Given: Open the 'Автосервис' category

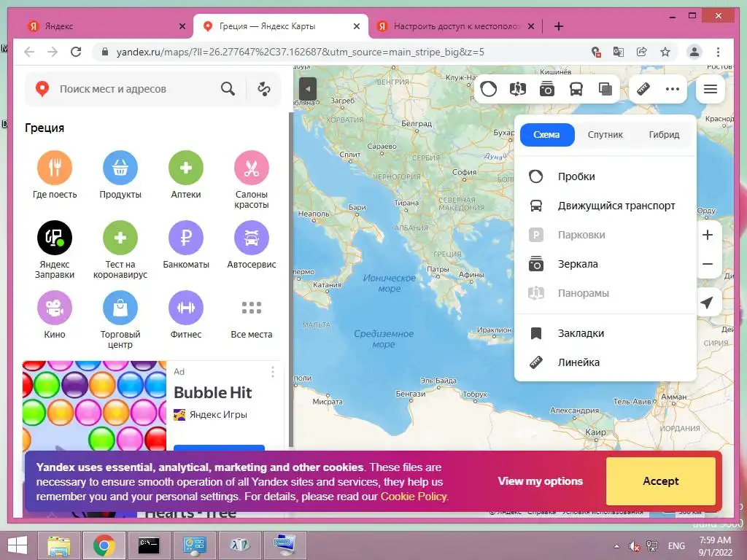Looking at the screenshot, I should pyautogui.click(x=252, y=245).
